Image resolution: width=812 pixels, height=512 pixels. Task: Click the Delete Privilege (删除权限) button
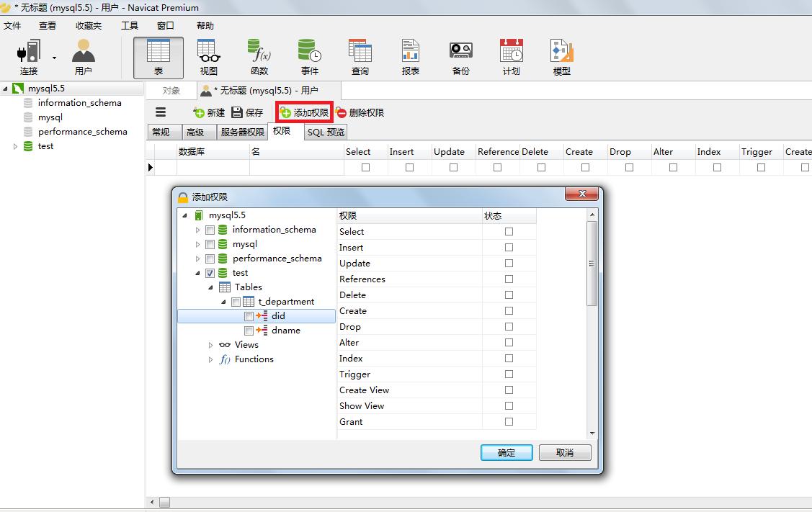[x=360, y=112]
